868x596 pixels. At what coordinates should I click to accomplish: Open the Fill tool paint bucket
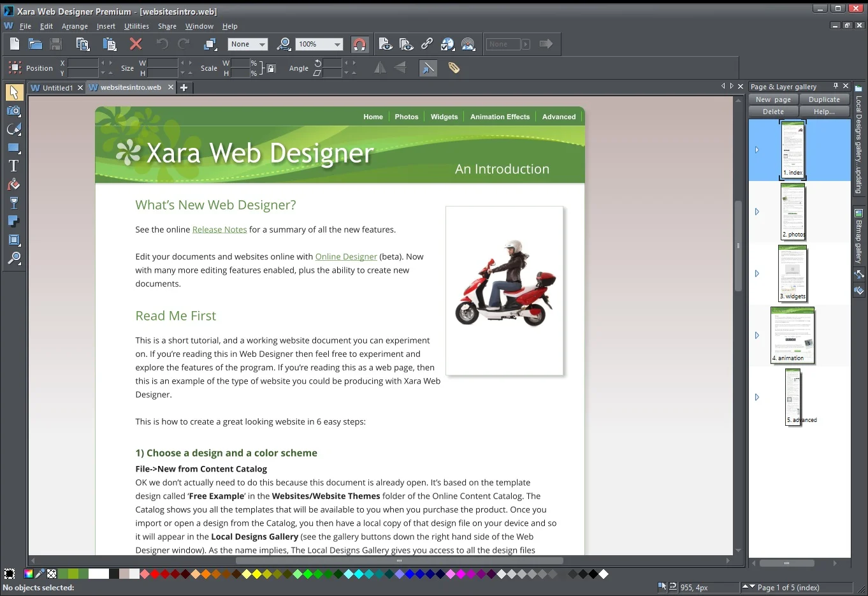tap(13, 184)
